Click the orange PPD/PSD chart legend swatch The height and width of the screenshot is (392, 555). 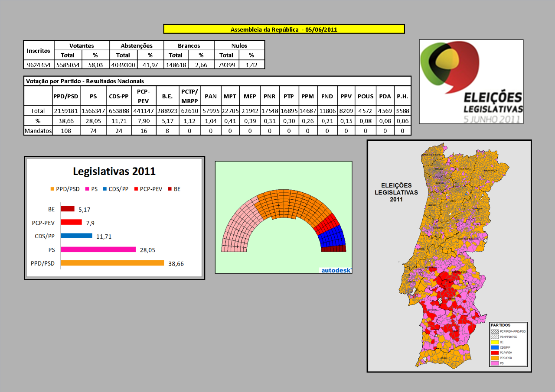(52, 189)
